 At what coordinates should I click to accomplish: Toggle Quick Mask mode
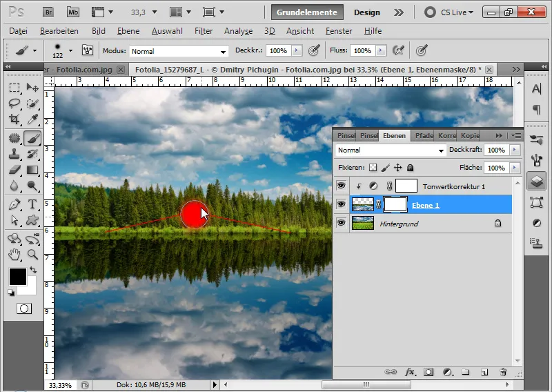click(x=24, y=309)
